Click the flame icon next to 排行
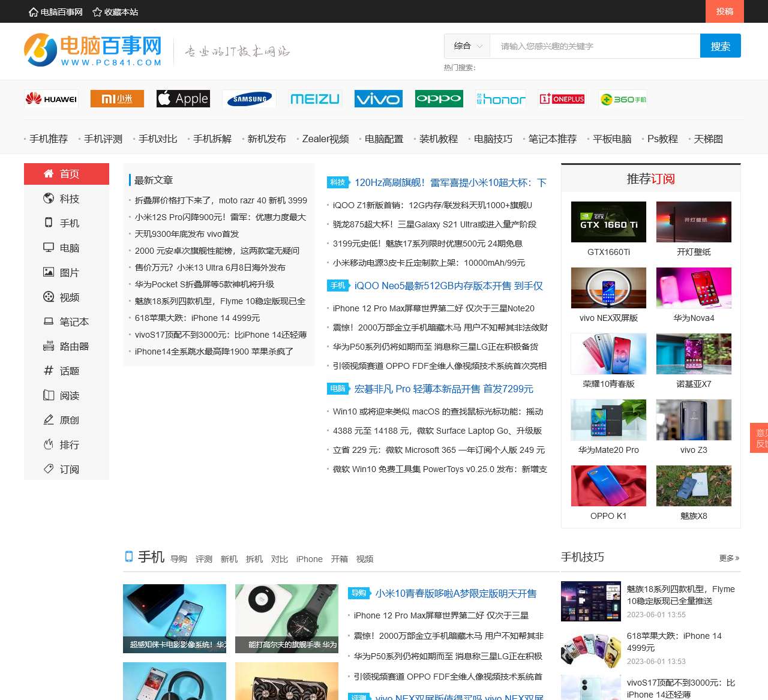The image size is (768, 700). 49,444
